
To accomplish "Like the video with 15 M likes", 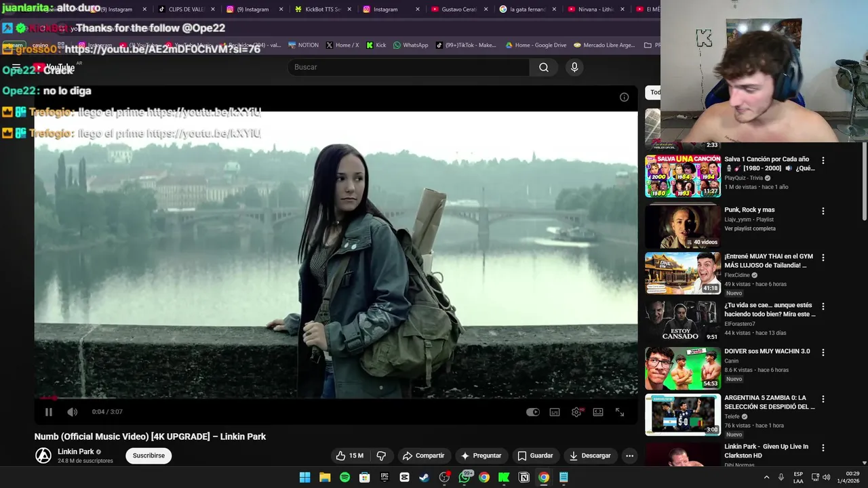I will 349,455.
